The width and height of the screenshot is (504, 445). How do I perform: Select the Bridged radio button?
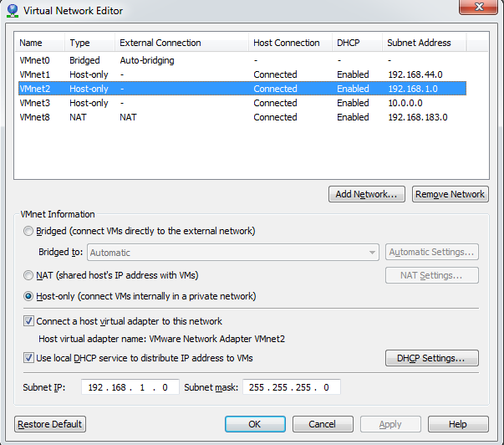coord(28,231)
